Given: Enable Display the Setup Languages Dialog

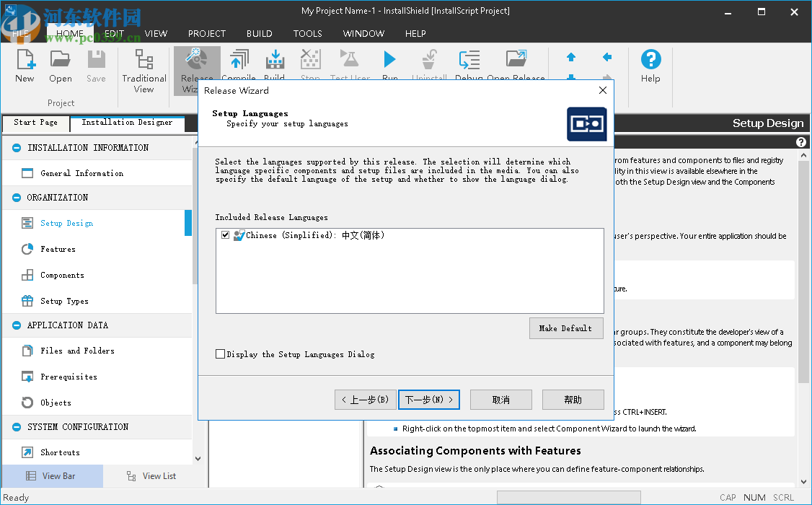Looking at the screenshot, I should coord(221,354).
